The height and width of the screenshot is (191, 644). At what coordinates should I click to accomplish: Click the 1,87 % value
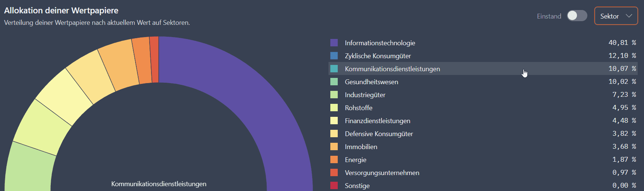pos(624,159)
